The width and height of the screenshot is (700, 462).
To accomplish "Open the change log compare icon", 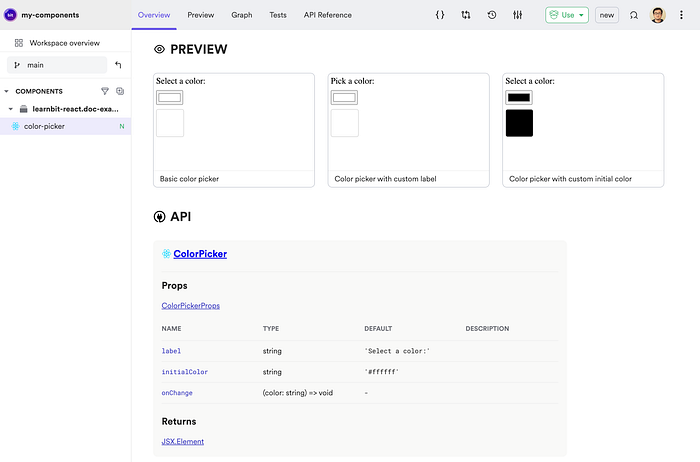I will 466,15.
